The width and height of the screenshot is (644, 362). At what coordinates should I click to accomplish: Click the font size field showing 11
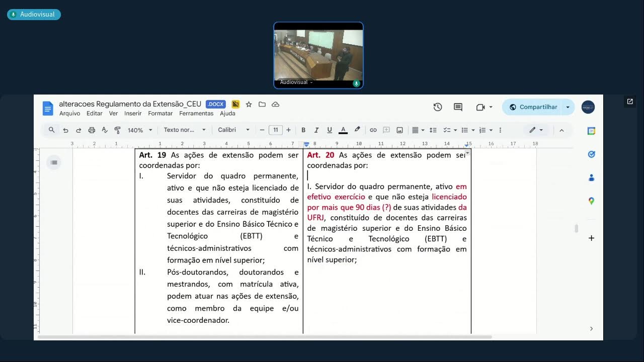tap(275, 130)
